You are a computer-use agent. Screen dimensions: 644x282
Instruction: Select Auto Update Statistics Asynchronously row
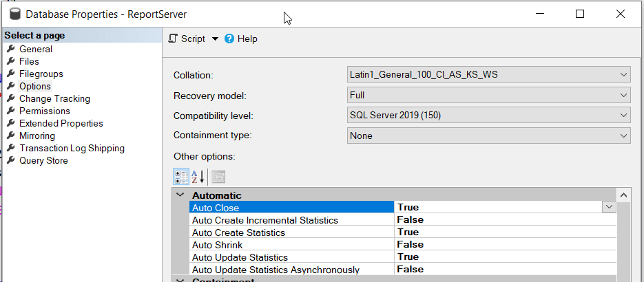(402, 270)
